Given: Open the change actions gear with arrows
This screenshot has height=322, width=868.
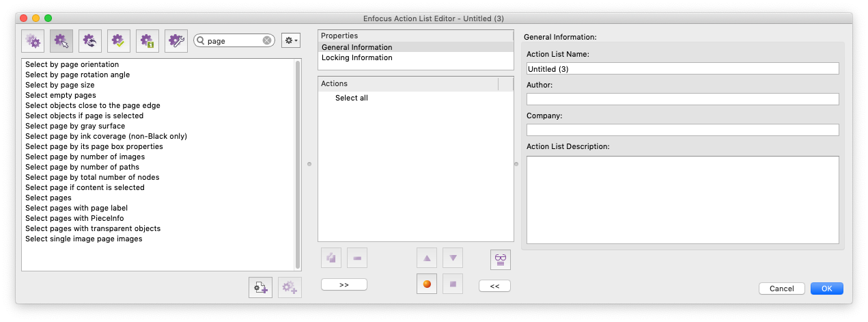Looking at the screenshot, I should tap(90, 41).
